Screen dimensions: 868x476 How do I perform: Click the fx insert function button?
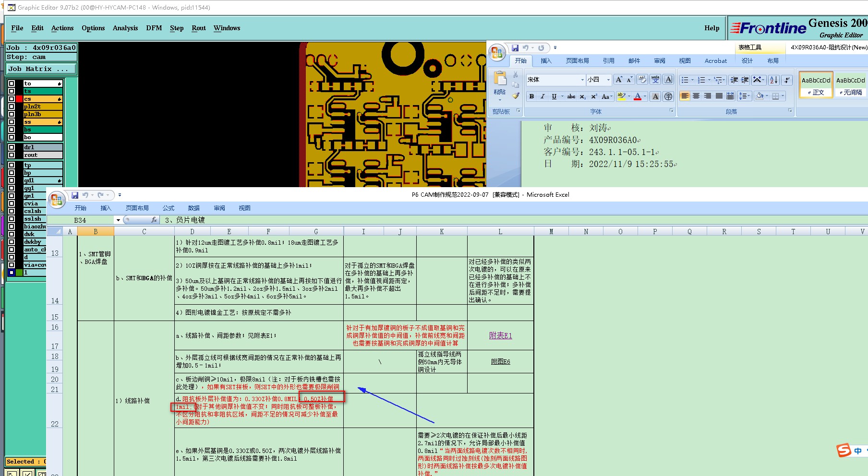(x=154, y=220)
